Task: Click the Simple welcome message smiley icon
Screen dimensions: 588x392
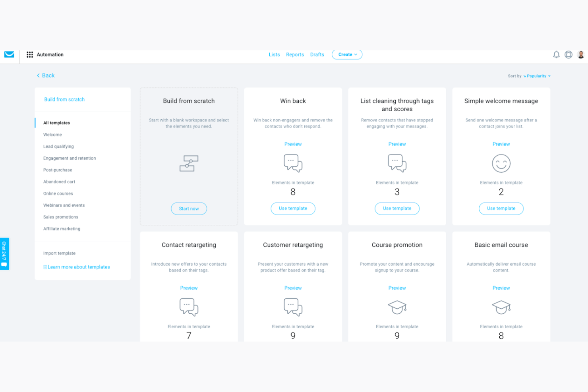Action: pos(501,163)
